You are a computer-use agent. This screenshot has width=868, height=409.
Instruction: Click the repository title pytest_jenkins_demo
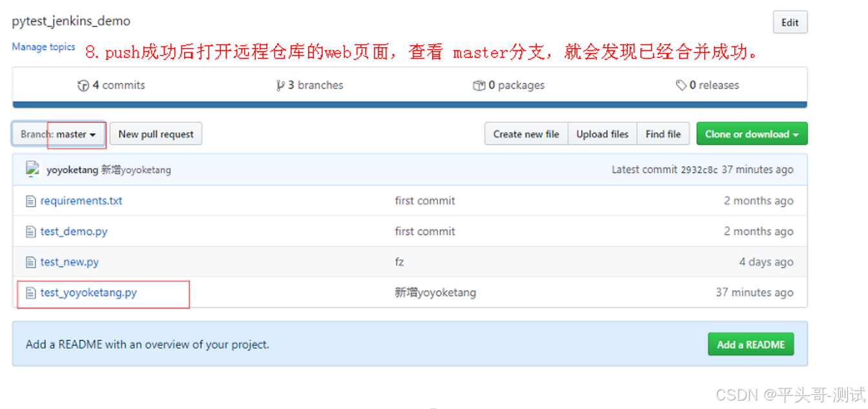coord(71,21)
